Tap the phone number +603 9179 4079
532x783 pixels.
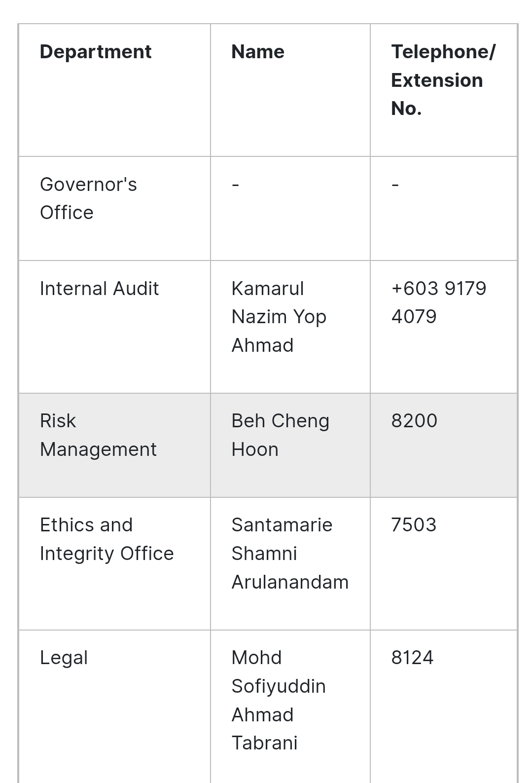[x=439, y=302]
